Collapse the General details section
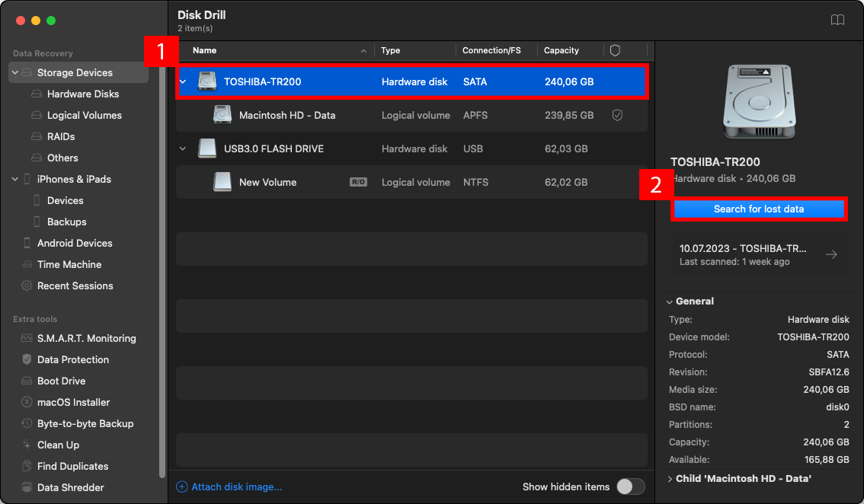 pyautogui.click(x=669, y=301)
